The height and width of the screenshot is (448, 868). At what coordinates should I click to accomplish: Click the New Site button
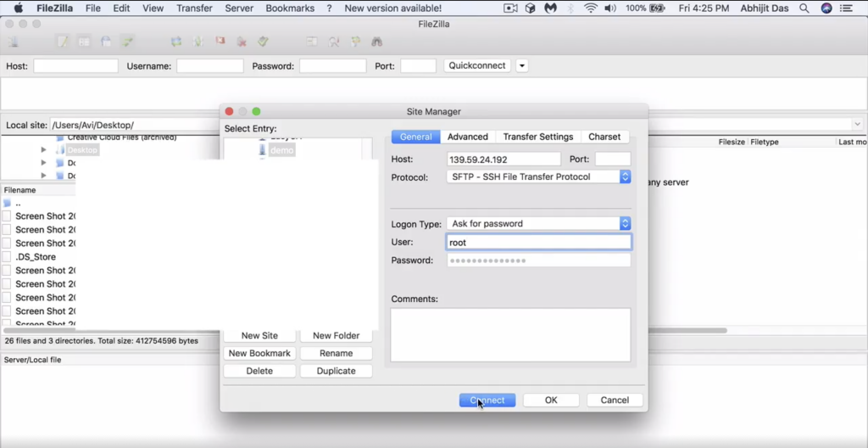click(x=259, y=335)
